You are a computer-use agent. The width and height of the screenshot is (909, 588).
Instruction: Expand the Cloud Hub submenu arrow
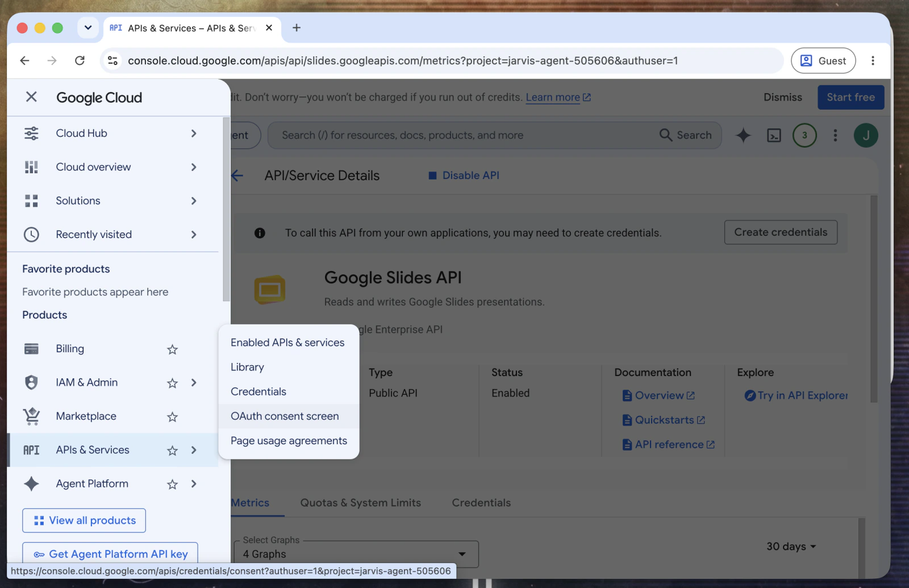(194, 134)
